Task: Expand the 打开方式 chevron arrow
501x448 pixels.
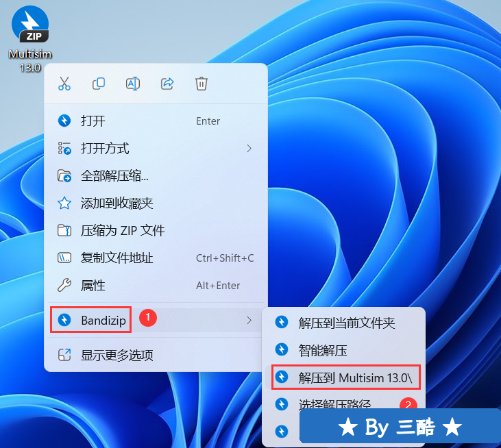Action: pos(249,149)
